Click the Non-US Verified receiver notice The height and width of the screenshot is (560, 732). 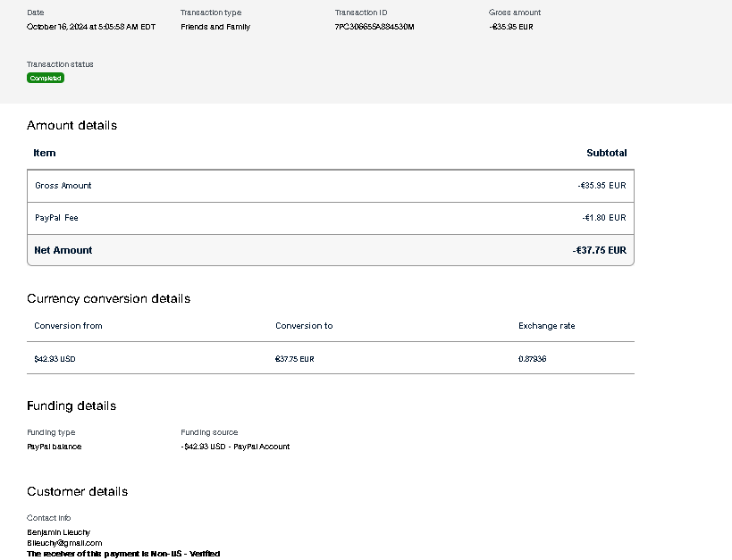(123, 554)
